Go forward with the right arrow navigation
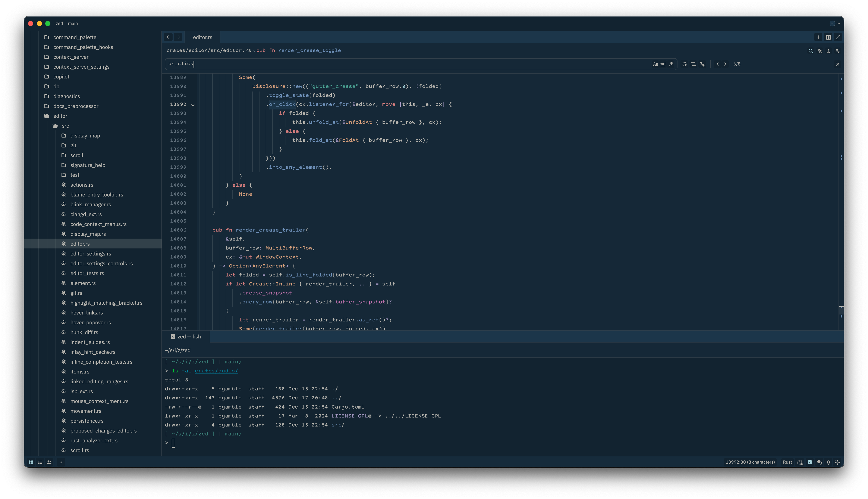Screen dimensions: 868x499 tap(178, 37)
